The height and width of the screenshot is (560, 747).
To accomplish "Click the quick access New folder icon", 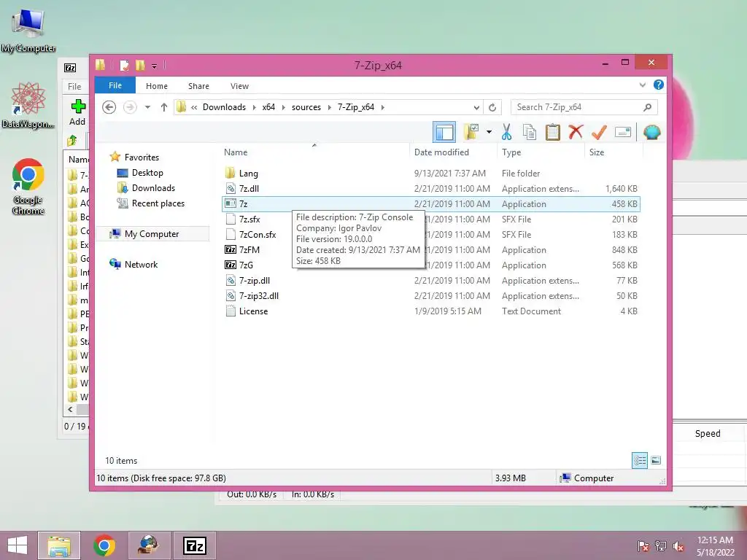I will pos(140,65).
